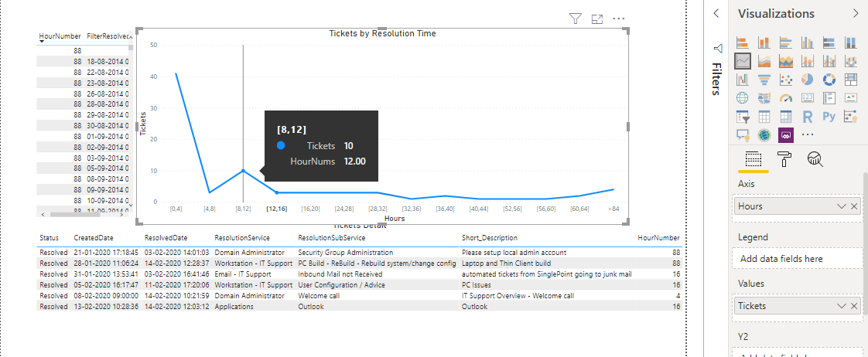
Task: Click the Matrix visual icon
Action: [785, 117]
